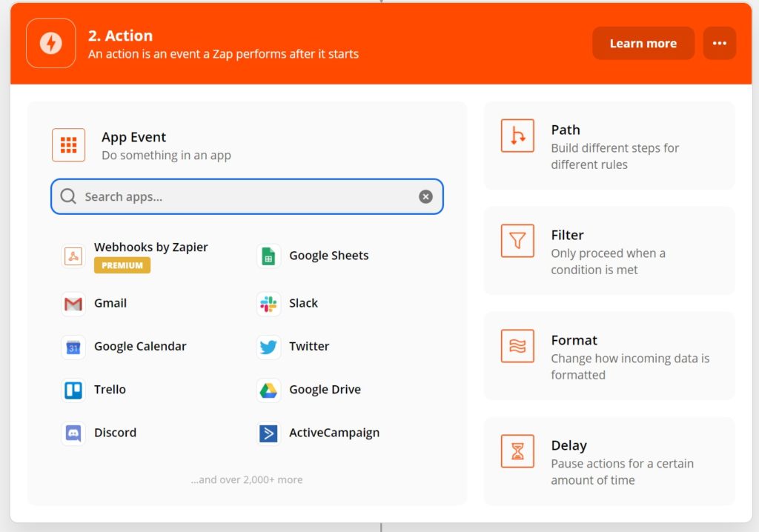
Task: Click the Filter option title
Action: [567, 235]
